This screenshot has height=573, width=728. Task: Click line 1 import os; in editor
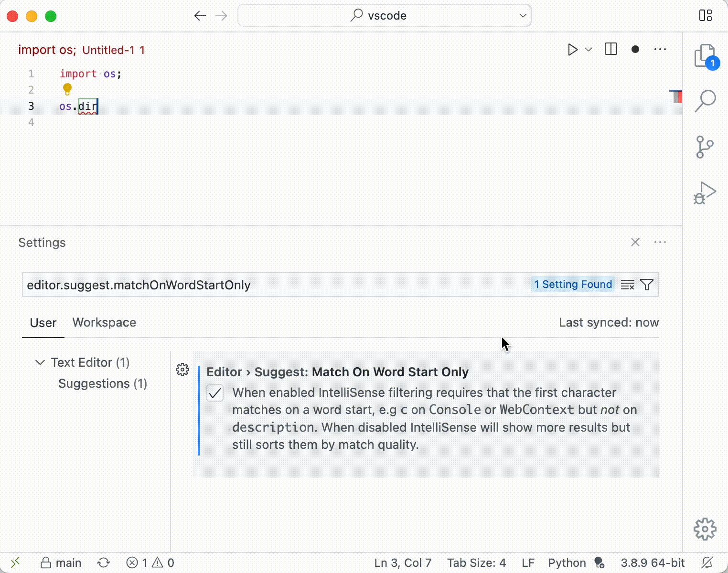(91, 74)
